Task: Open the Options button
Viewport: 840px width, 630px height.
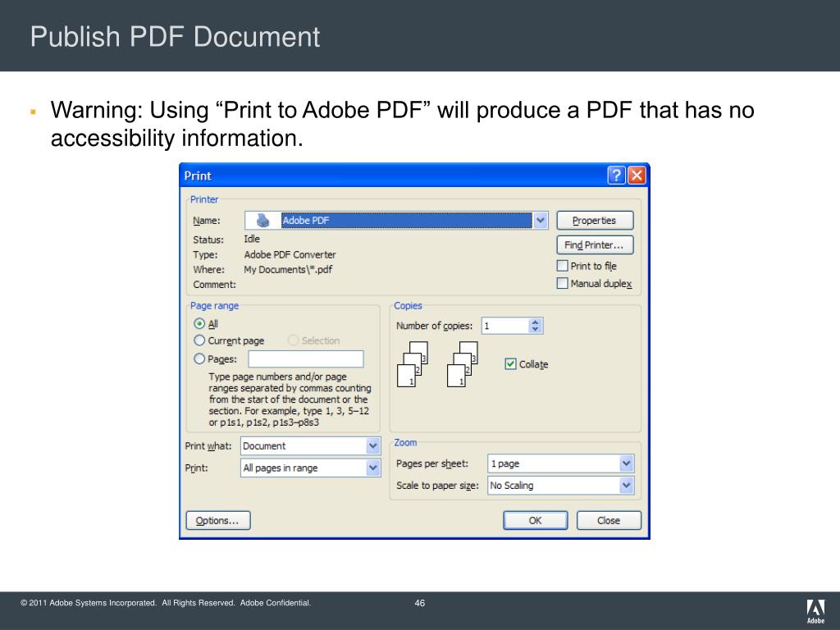Action: (x=217, y=520)
